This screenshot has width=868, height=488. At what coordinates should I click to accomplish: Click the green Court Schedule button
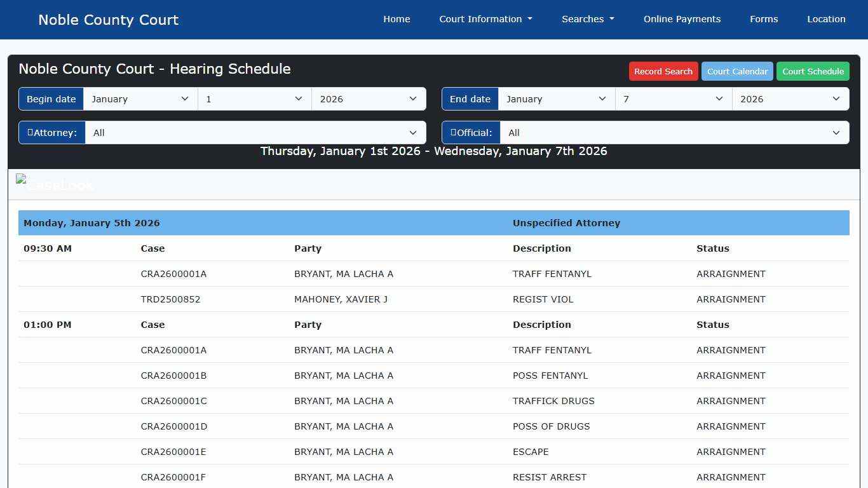click(x=813, y=71)
